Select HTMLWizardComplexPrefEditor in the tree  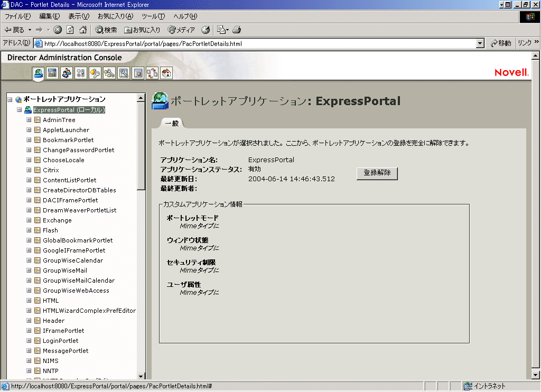point(89,311)
